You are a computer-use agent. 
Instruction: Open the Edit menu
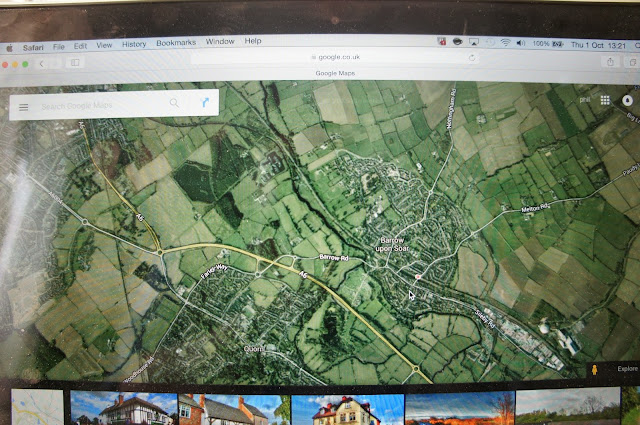click(80, 46)
